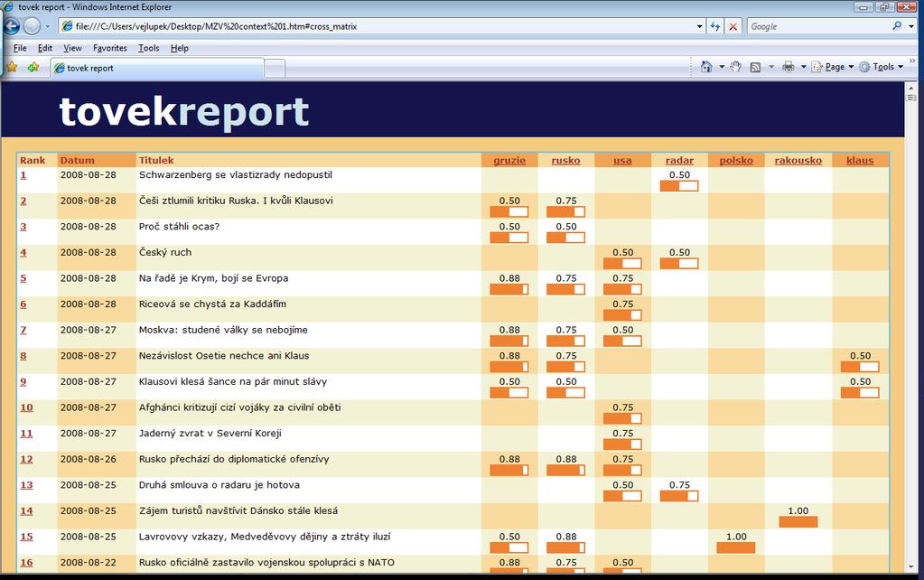This screenshot has height=580, width=924.
Task: Click the address bar URL field
Action: [x=378, y=26]
